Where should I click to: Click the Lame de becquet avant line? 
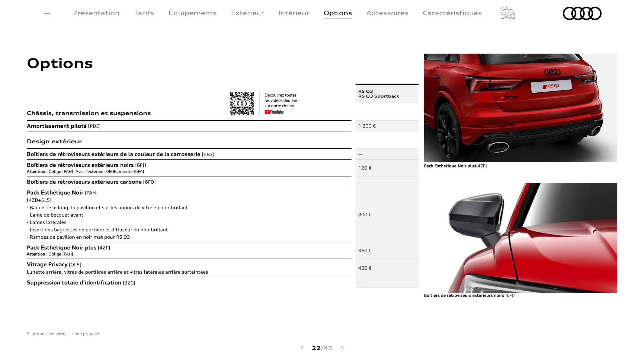pyautogui.click(x=55, y=215)
